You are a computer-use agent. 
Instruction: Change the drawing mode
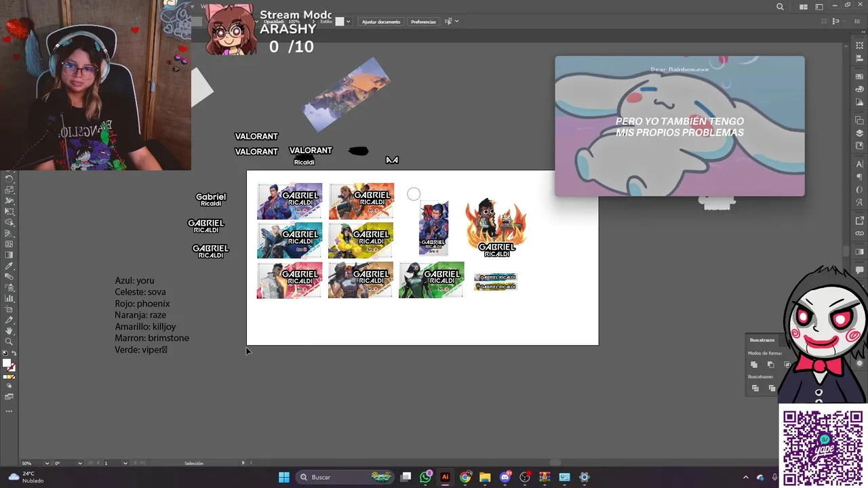click(9, 386)
